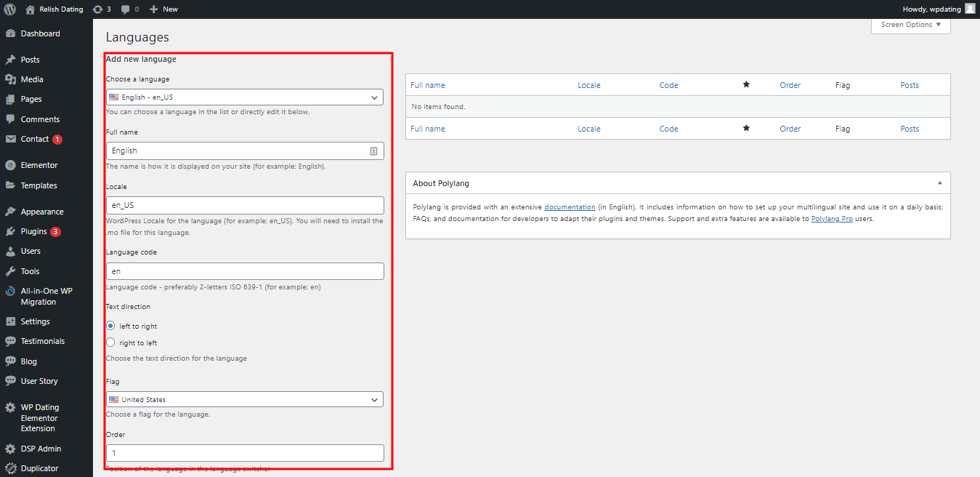
Task: Click the star column icon in the table footer
Action: point(746,129)
